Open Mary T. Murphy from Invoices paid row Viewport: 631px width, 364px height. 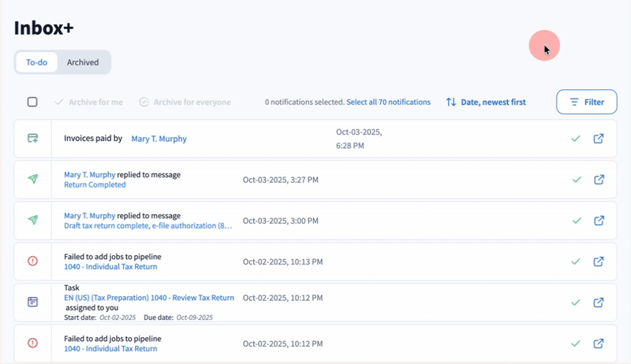click(159, 139)
